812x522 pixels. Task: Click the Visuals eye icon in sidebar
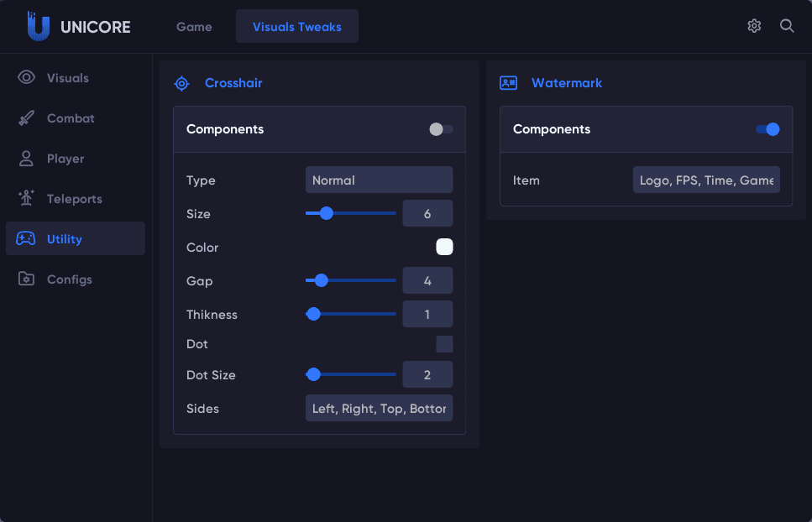27,78
